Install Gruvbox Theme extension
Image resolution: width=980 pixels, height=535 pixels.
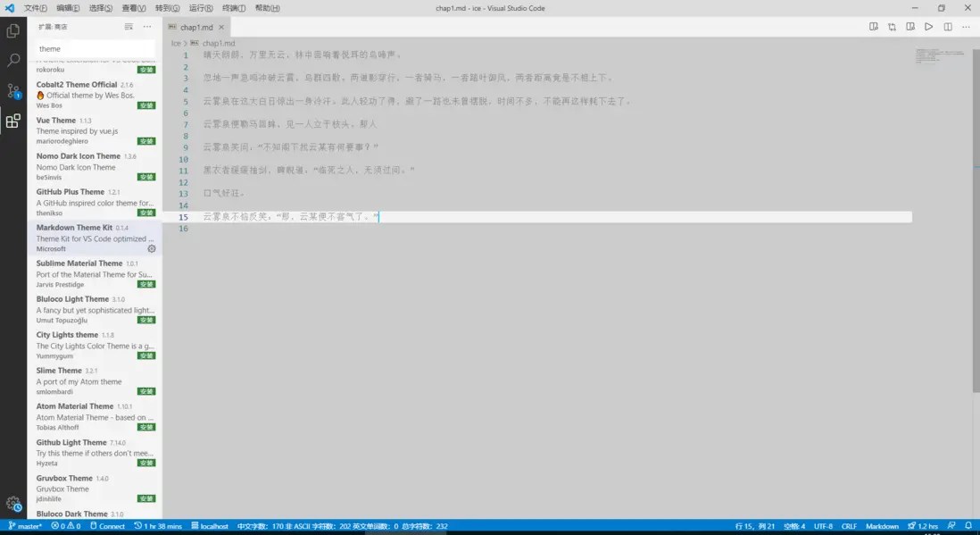click(x=147, y=498)
